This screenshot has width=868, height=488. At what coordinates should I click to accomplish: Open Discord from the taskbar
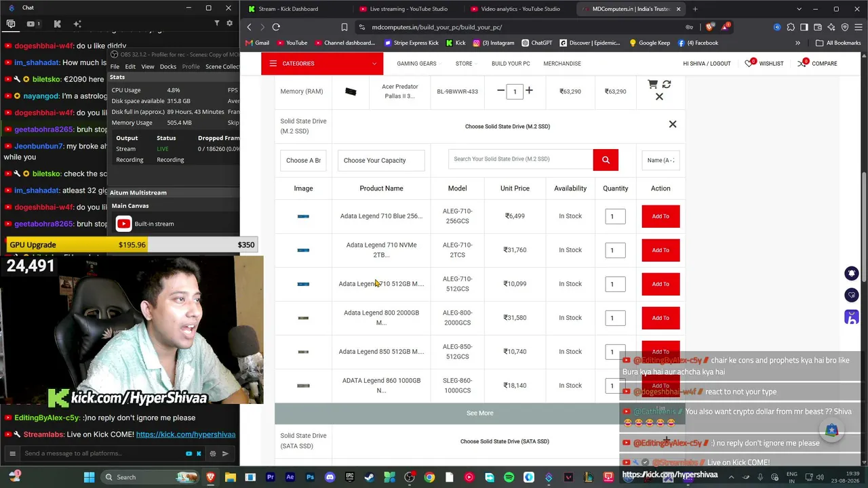[x=330, y=477]
